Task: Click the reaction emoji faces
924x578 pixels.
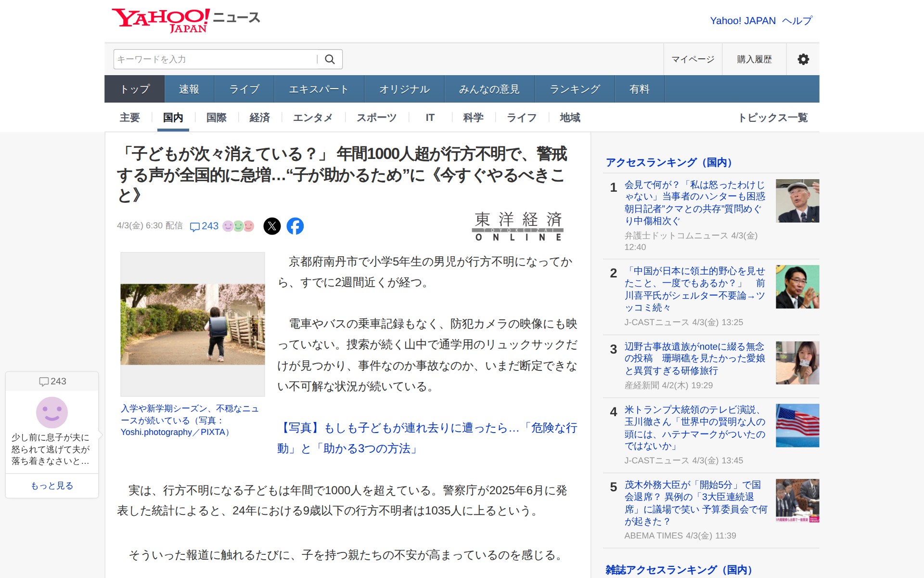Action: [x=238, y=226]
